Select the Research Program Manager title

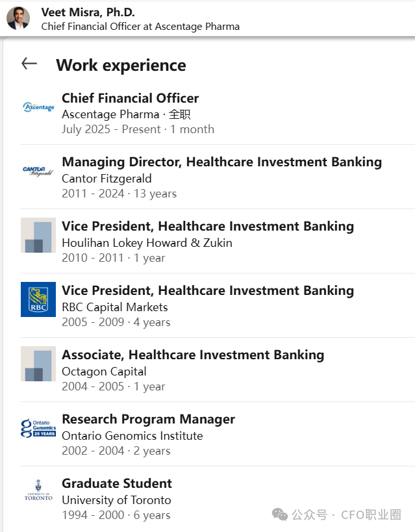(x=148, y=419)
